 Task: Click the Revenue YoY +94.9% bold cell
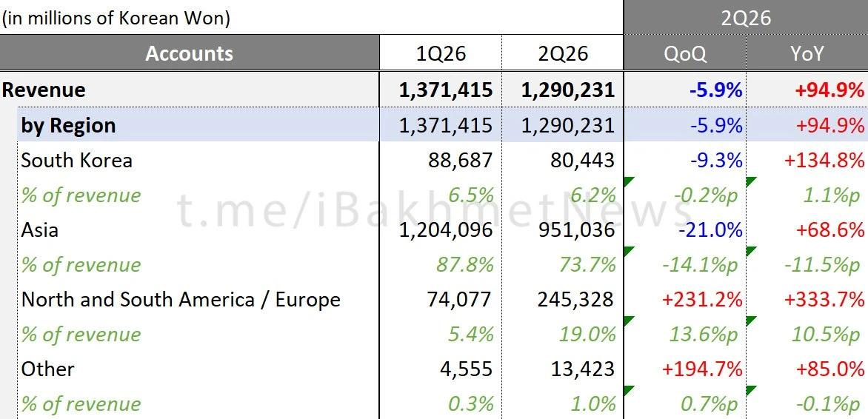[807, 90]
